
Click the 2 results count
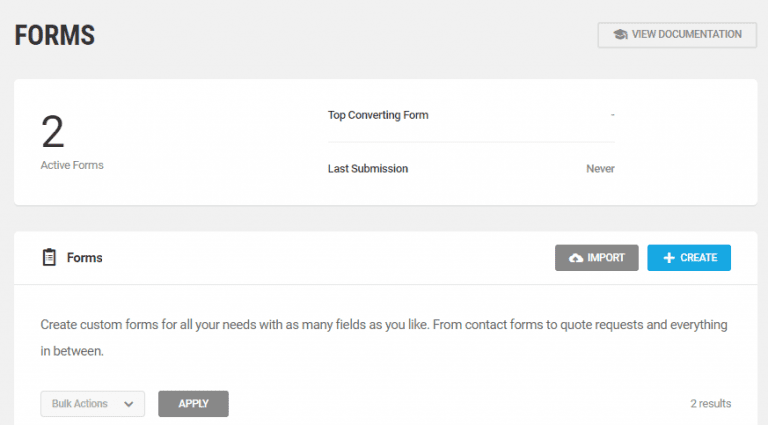[710, 404]
